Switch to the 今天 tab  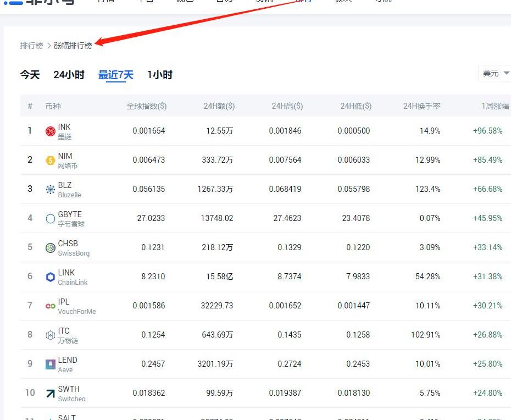[x=30, y=75]
